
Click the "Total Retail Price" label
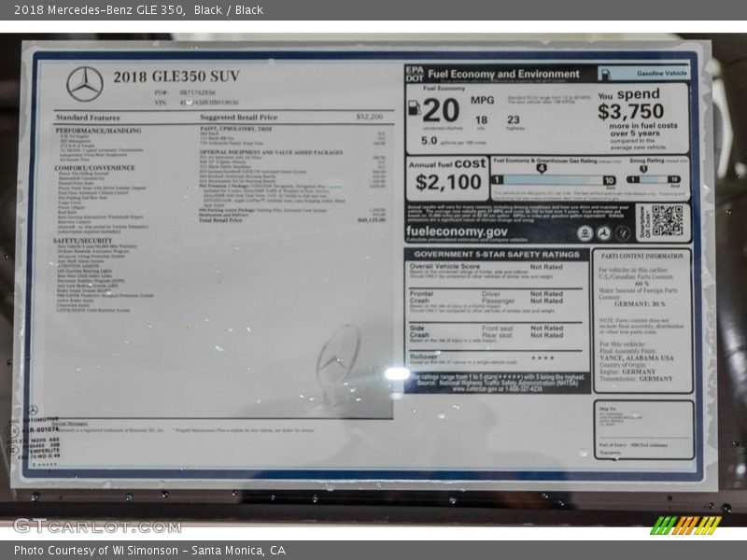click(x=220, y=220)
